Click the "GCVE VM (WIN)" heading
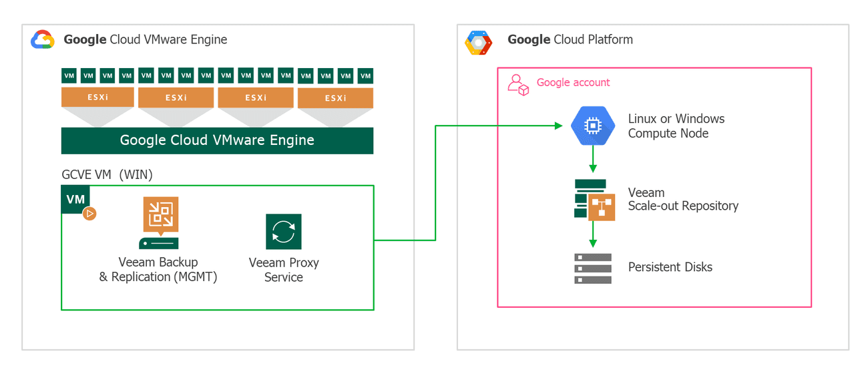Screen dimensions: 868x372 coord(107,175)
